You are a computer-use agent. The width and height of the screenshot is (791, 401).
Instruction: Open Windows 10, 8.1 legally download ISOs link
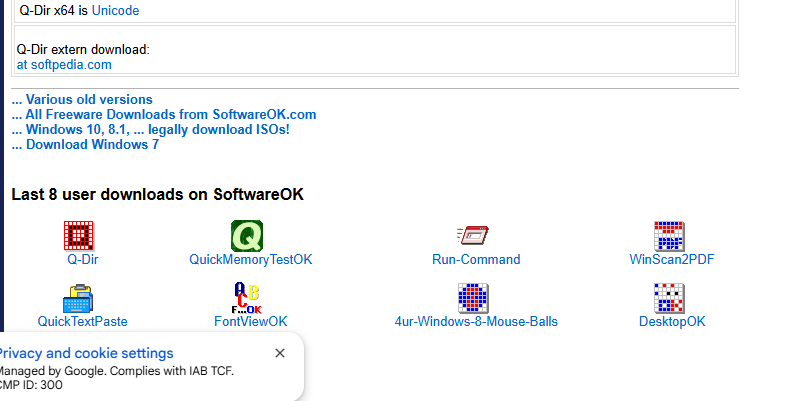(x=150, y=130)
